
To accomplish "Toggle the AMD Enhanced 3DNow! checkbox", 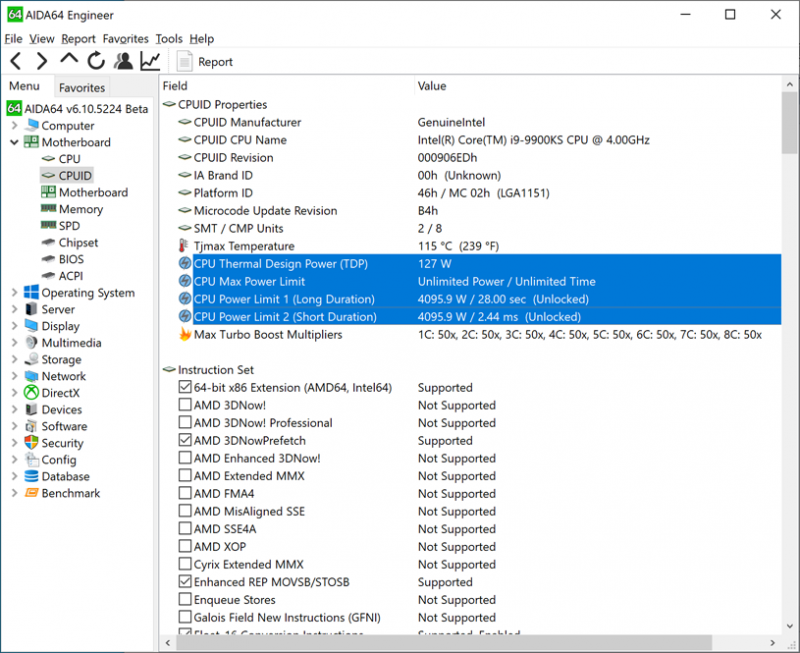I will 185,458.
